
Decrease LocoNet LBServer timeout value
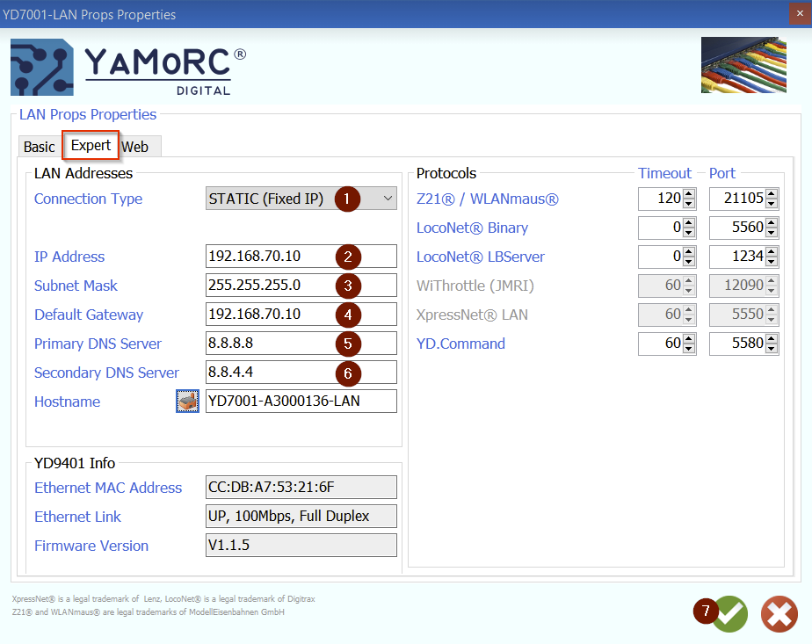pyautogui.click(x=689, y=262)
